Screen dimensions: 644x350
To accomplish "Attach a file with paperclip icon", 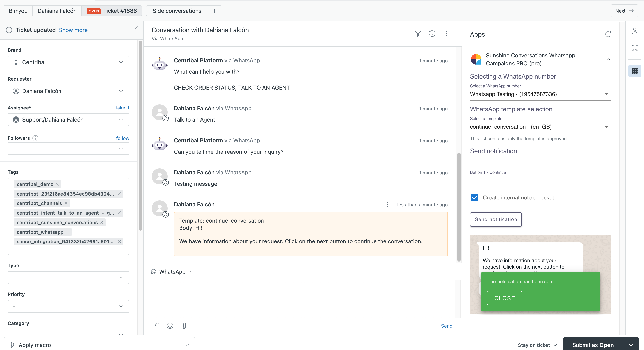I will [x=184, y=326].
